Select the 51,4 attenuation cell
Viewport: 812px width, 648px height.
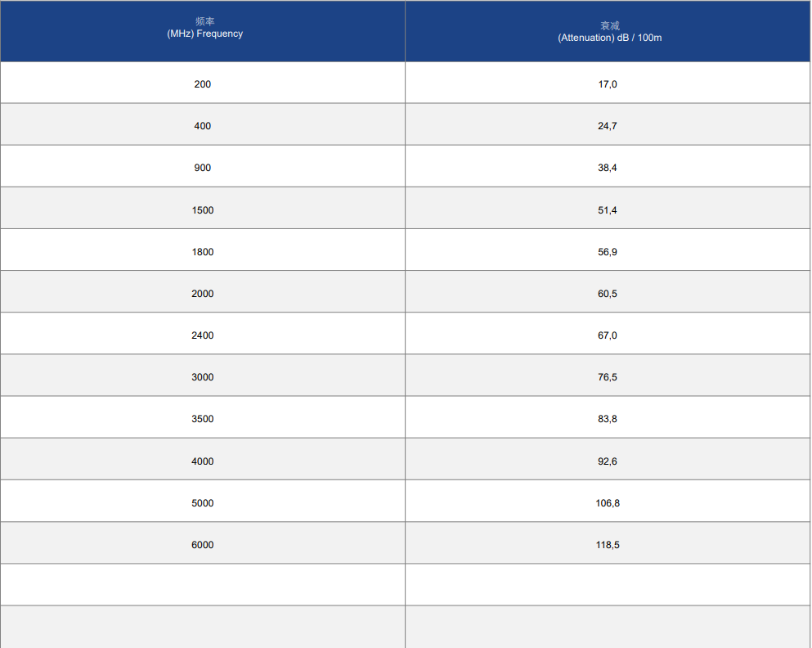pyautogui.click(x=608, y=209)
